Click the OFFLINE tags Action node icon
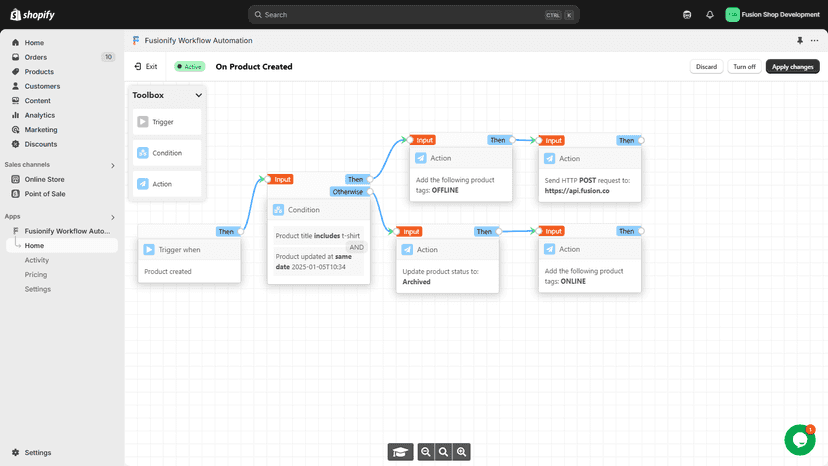This screenshot has height=466, width=828. click(x=420, y=159)
